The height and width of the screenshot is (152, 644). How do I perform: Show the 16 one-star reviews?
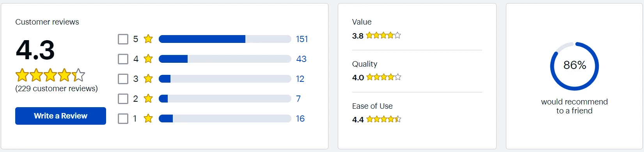click(300, 118)
